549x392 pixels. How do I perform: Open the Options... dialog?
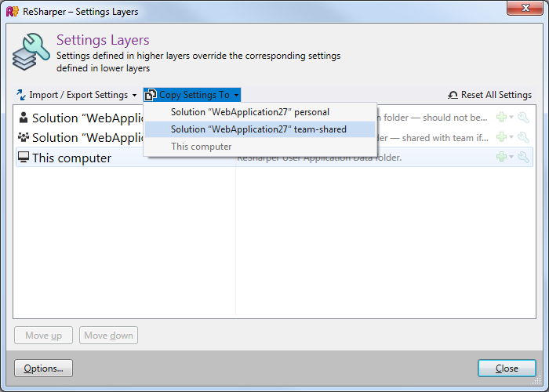[x=43, y=368]
